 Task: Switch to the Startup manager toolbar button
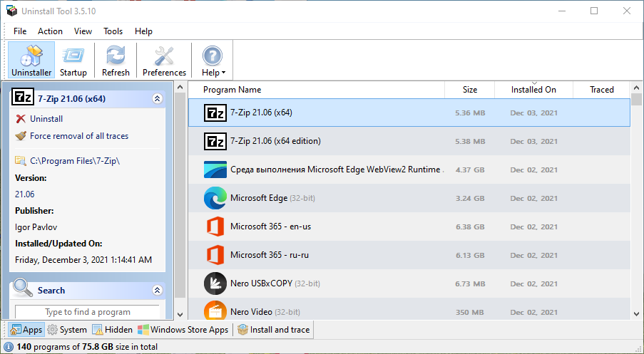[73, 60]
